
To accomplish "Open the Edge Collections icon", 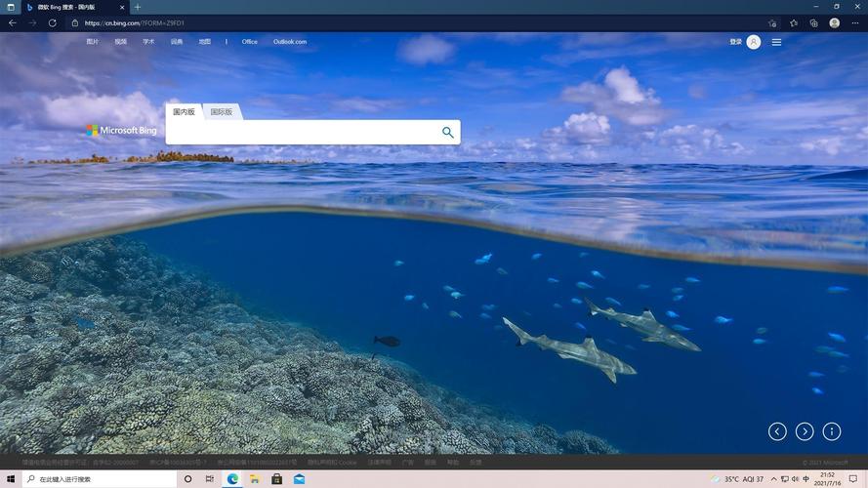I will (x=813, y=22).
